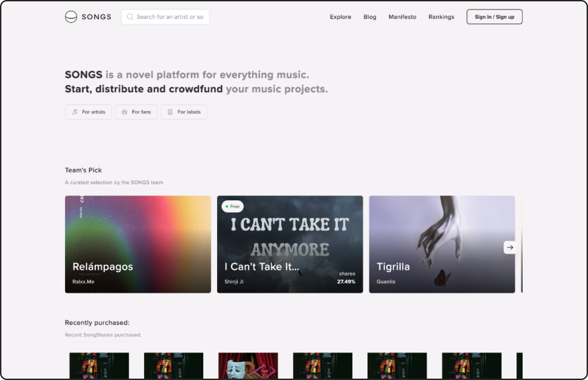Viewport: 588px width, 380px height.
Task: Open the I Can't Take It... card
Action: point(290,244)
